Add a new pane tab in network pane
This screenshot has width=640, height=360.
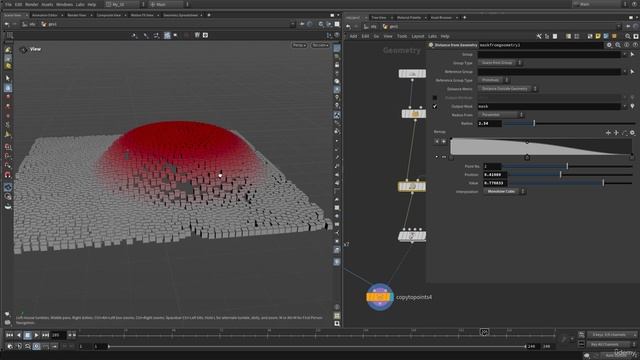(x=464, y=18)
